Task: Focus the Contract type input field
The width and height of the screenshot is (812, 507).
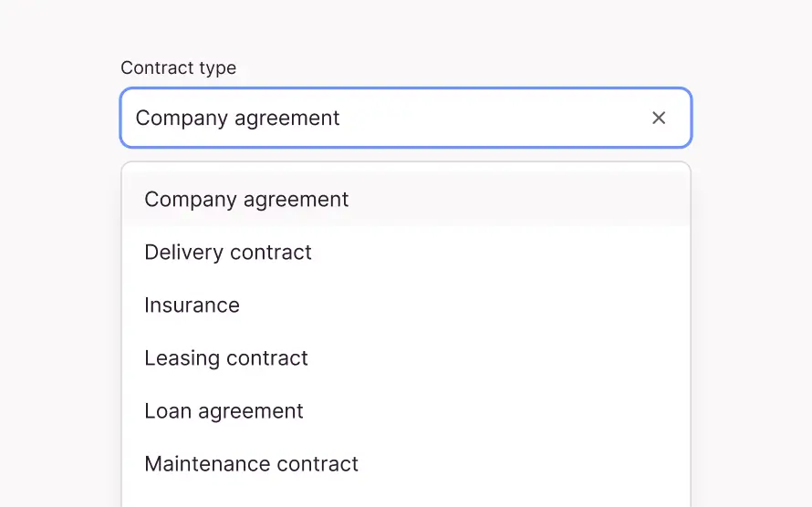Action: coord(383,118)
